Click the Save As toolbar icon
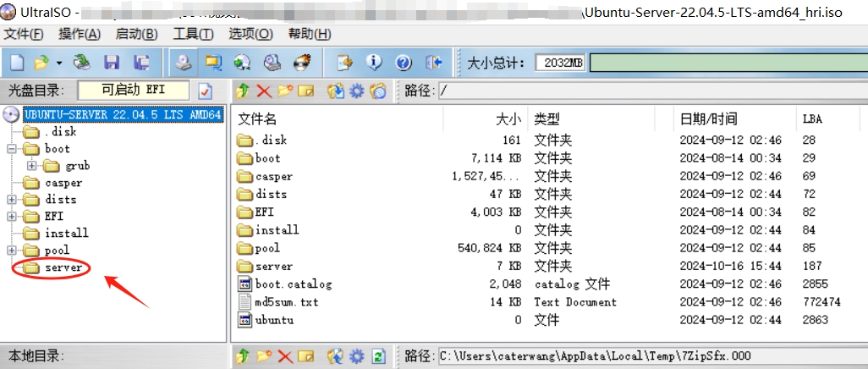This screenshot has height=369, width=868. 142,63
